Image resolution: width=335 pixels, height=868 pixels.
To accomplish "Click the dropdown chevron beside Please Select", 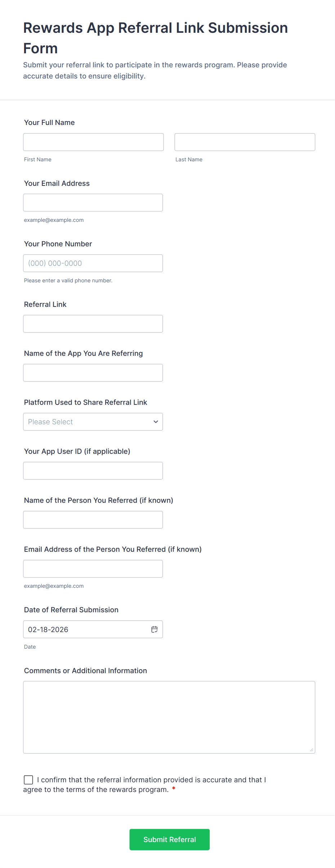I will click(x=156, y=422).
